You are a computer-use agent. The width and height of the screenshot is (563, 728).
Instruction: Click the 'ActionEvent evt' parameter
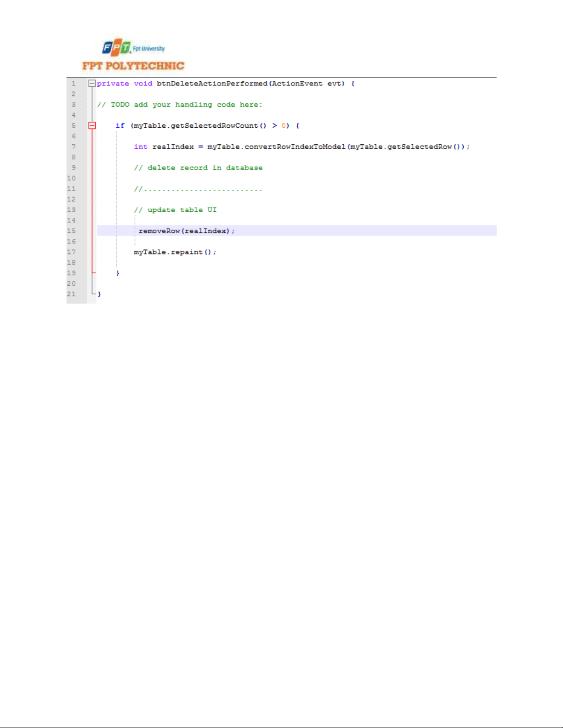307,84
